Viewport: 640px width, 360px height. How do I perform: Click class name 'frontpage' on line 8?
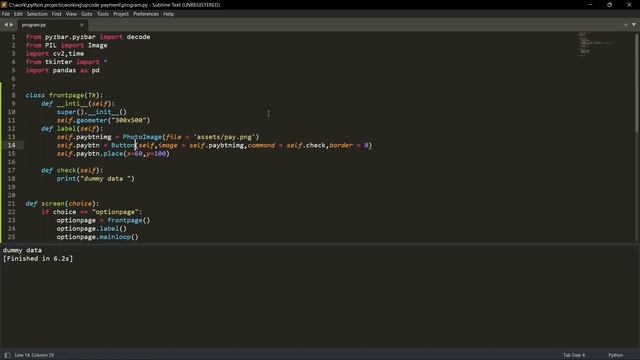67,95
